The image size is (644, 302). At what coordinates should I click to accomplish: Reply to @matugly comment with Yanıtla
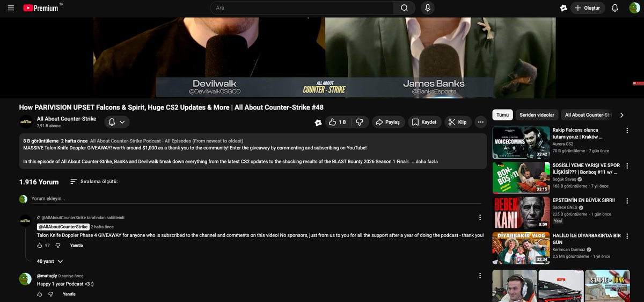point(69,294)
